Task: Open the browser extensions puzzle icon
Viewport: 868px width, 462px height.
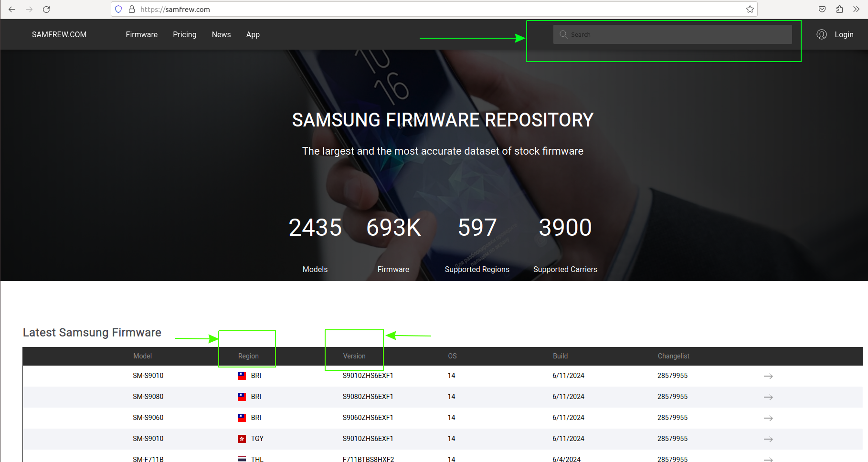Action: pyautogui.click(x=839, y=9)
